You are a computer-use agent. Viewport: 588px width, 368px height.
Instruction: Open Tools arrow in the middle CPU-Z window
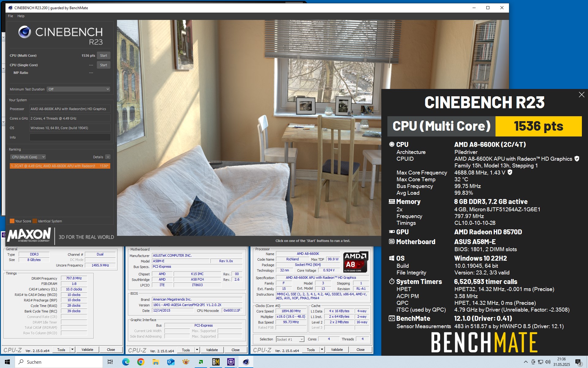click(197, 350)
